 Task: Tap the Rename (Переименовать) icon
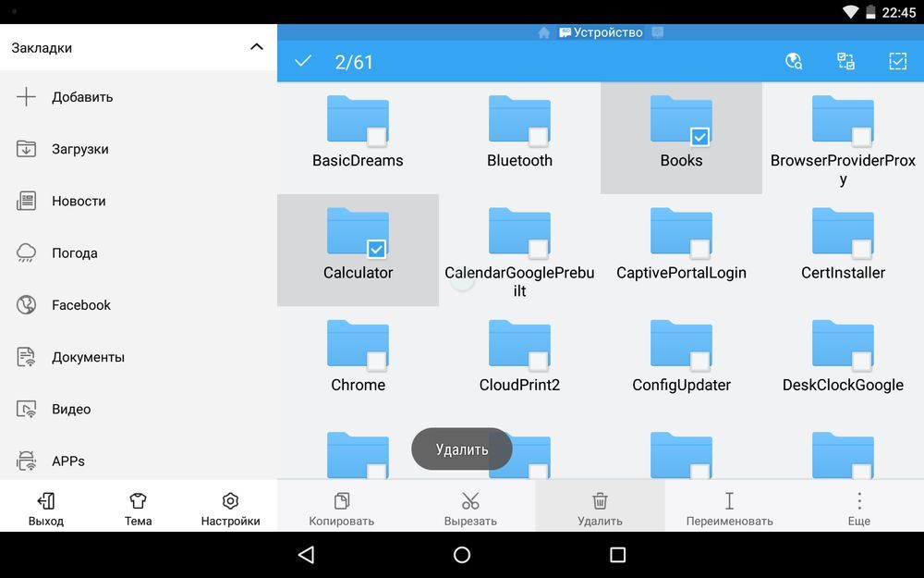coord(729,501)
